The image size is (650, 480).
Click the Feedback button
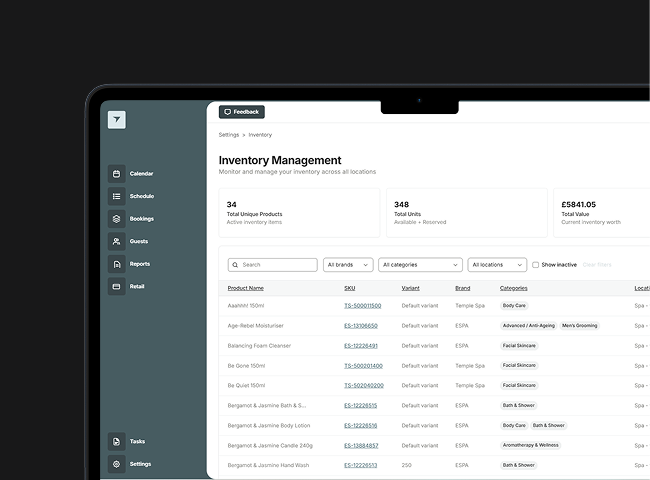[x=242, y=112]
